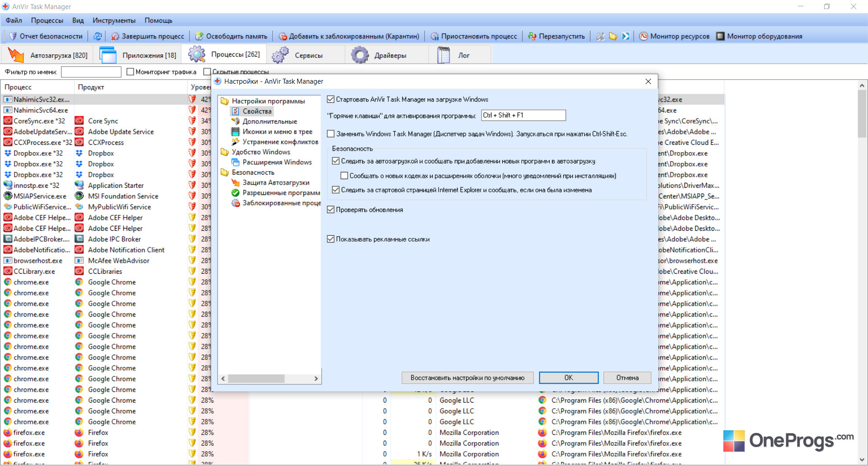Select Защита Автозагрузки in settings tree

click(276, 182)
